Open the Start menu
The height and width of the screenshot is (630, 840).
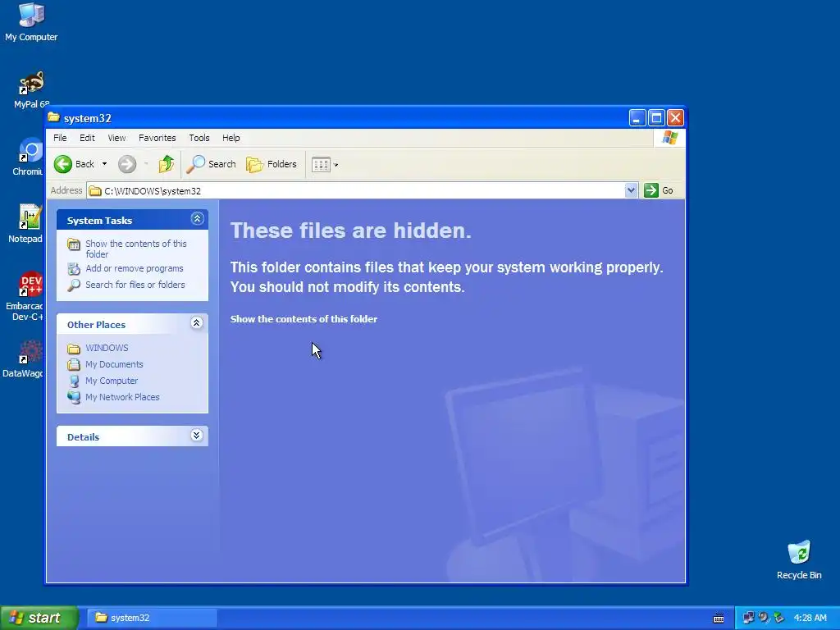coord(39,618)
